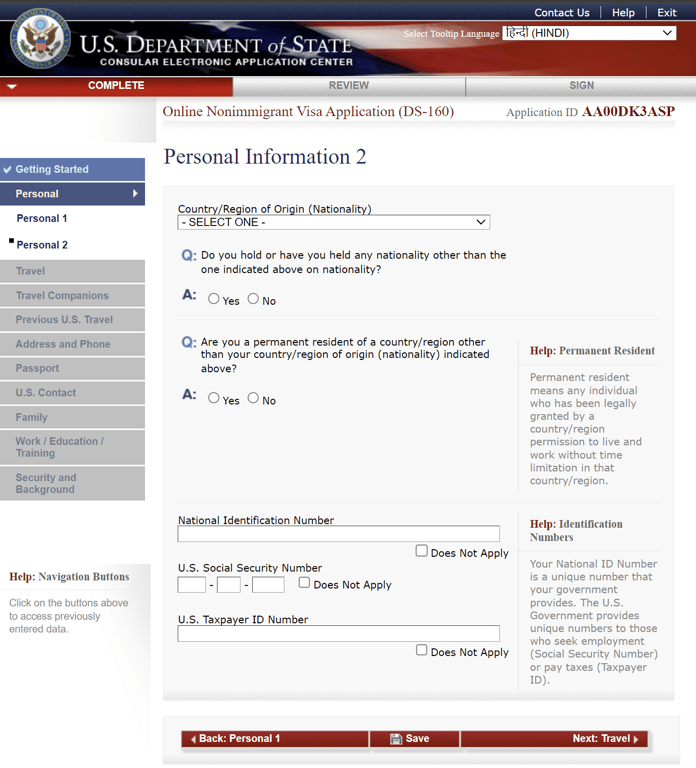This screenshot has width=696, height=768.
Task: Click the last Social Security Number box
Action: click(268, 585)
